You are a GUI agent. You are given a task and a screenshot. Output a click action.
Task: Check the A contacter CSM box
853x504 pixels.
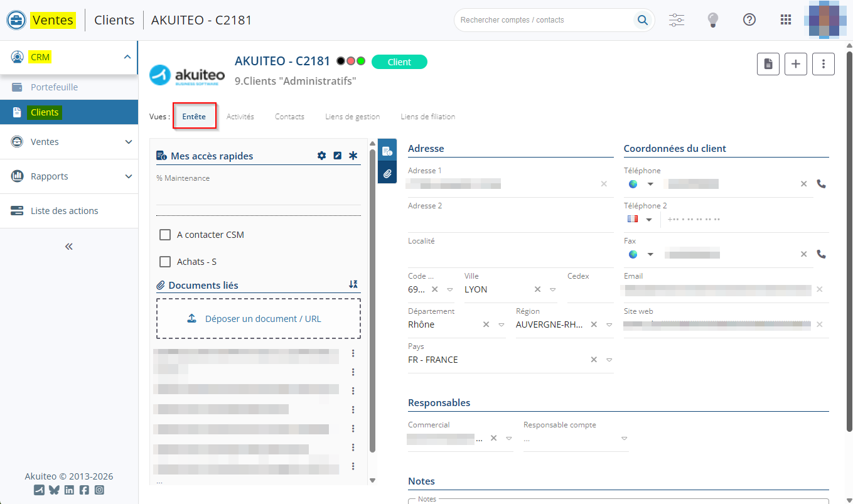[x=165, y=235]
